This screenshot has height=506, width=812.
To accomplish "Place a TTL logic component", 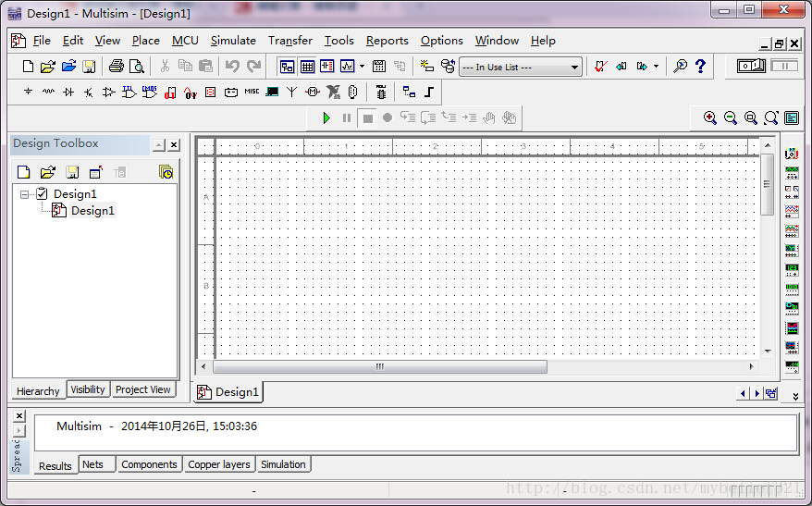I will [129, 93].
